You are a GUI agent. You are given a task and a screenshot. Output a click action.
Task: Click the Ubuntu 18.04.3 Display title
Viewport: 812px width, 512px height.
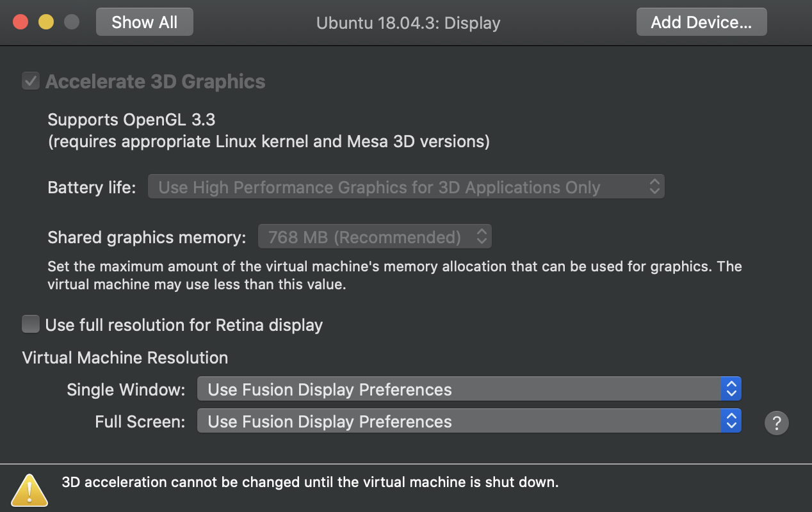tap(408, 22)
